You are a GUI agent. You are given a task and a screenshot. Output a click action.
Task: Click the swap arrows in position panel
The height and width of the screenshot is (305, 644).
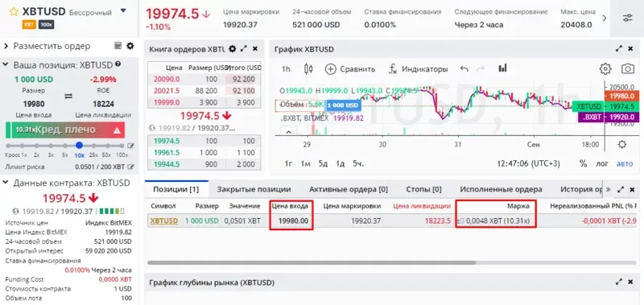[68, 96]
